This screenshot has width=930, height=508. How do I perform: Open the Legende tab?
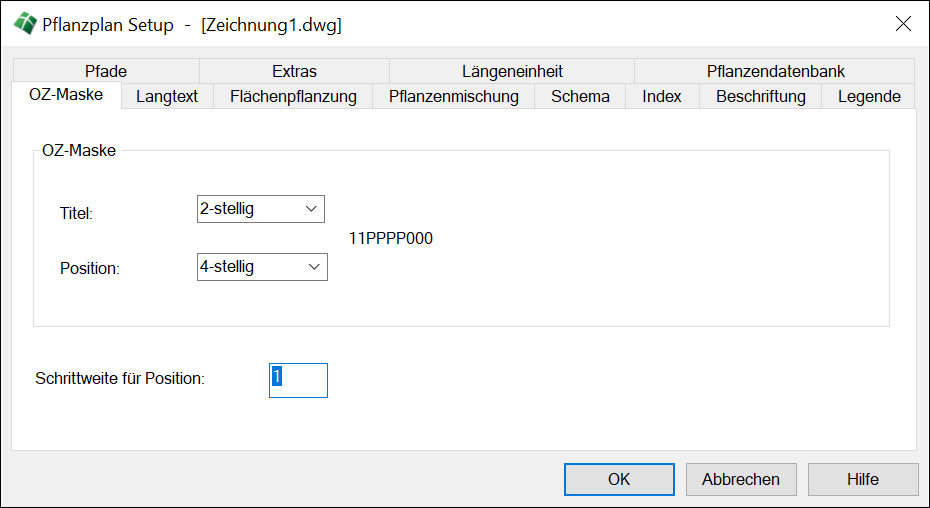pos(869,97)
